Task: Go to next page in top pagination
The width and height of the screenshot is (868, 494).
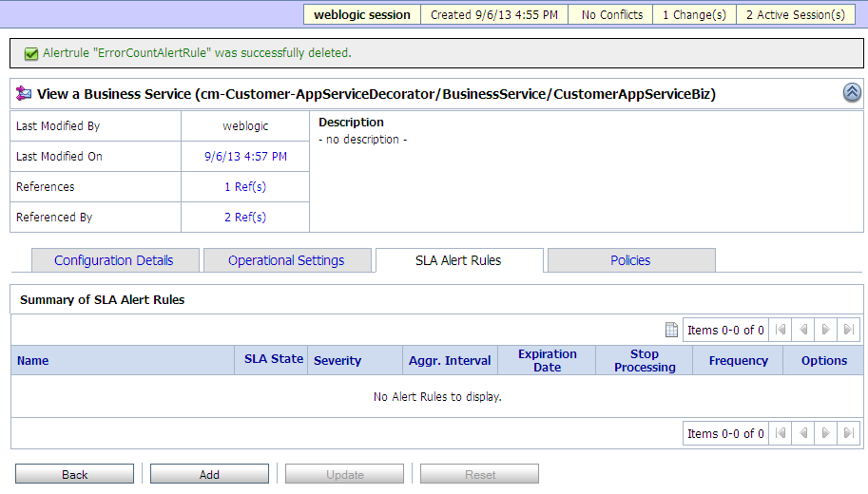Action: click(x=826, y=330)
